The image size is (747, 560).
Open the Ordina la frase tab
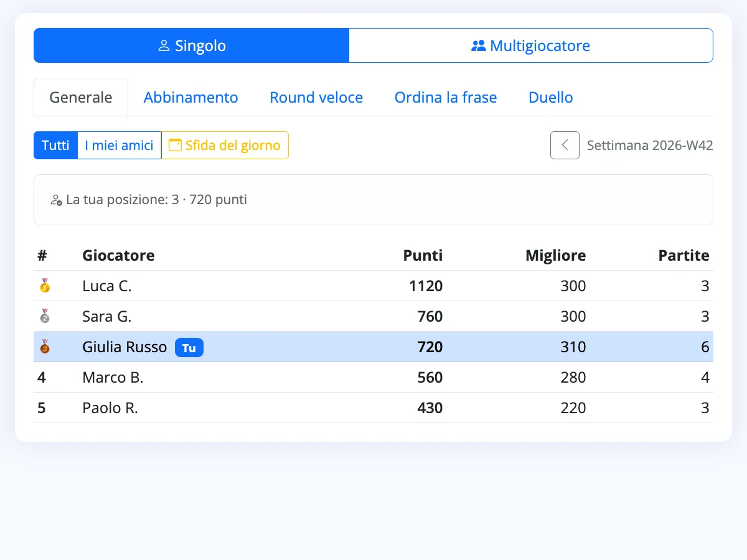pos(446,97)
